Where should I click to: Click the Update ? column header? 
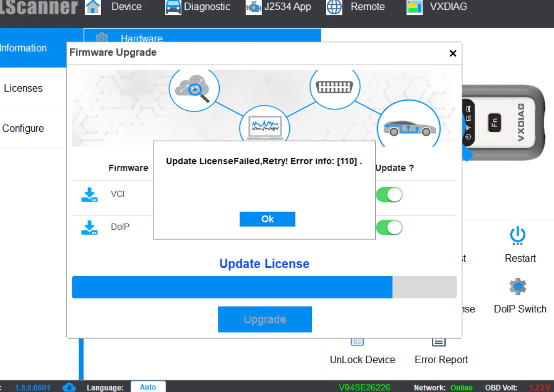pyautogui.click(x=394, y=168)
